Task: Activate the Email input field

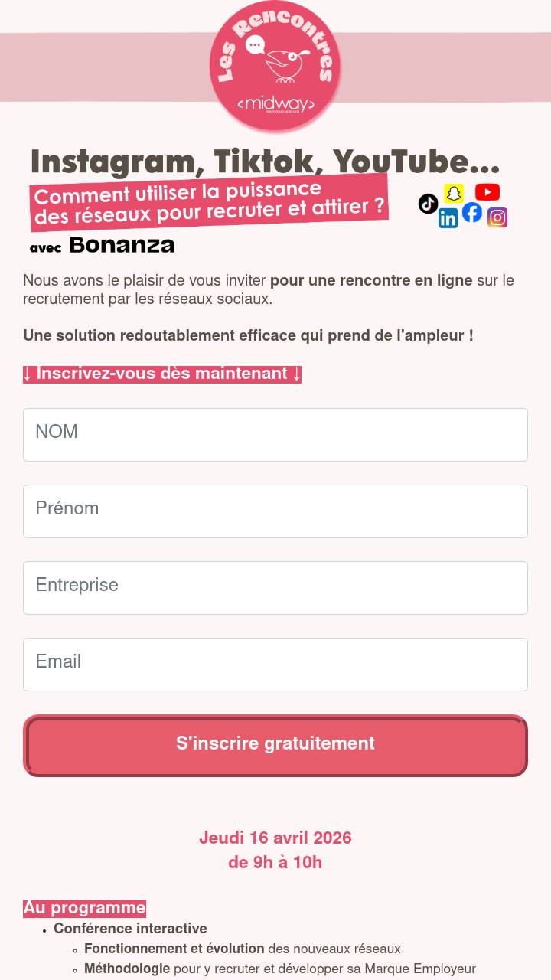Action: pyautogui.click(x=275, y=665)
